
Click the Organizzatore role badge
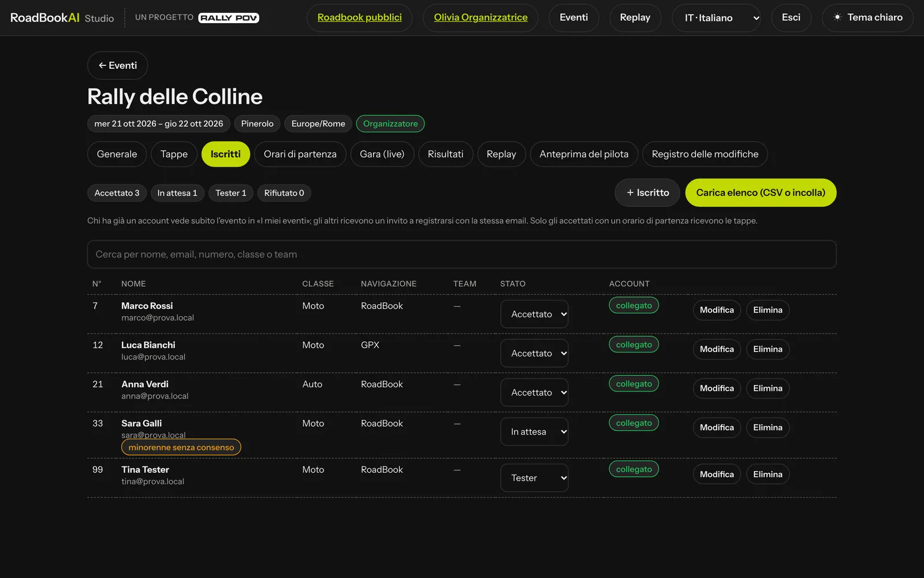pyautogui.click(x=390, y=124)
